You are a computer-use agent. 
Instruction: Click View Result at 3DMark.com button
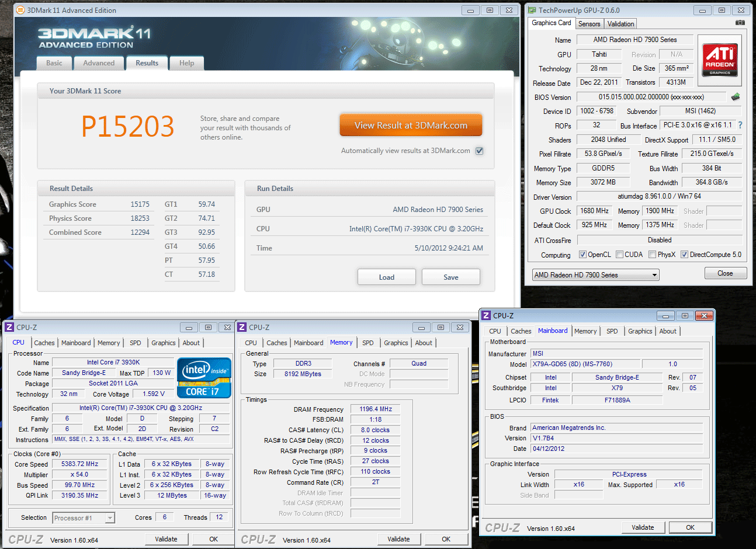(411, 125)
